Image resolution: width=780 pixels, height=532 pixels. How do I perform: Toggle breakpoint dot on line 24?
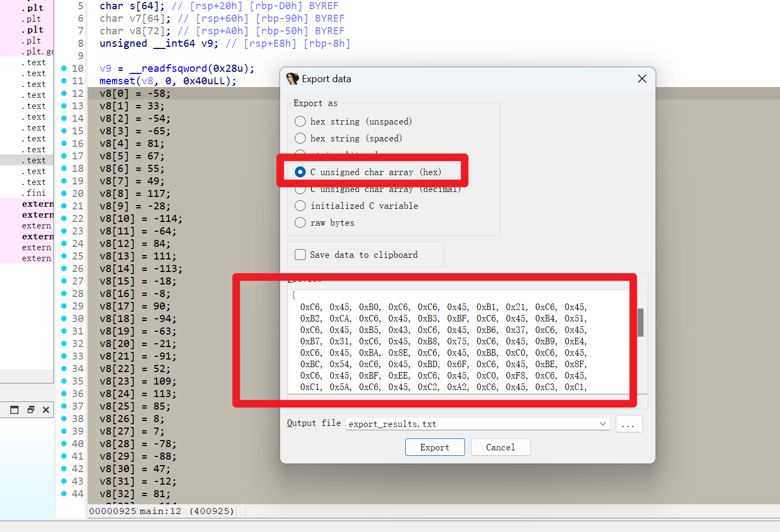point(64,243)
